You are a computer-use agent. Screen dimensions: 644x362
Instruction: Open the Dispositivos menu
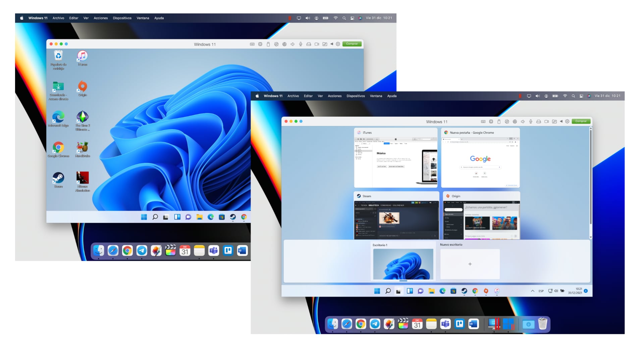tap(355, 96)
